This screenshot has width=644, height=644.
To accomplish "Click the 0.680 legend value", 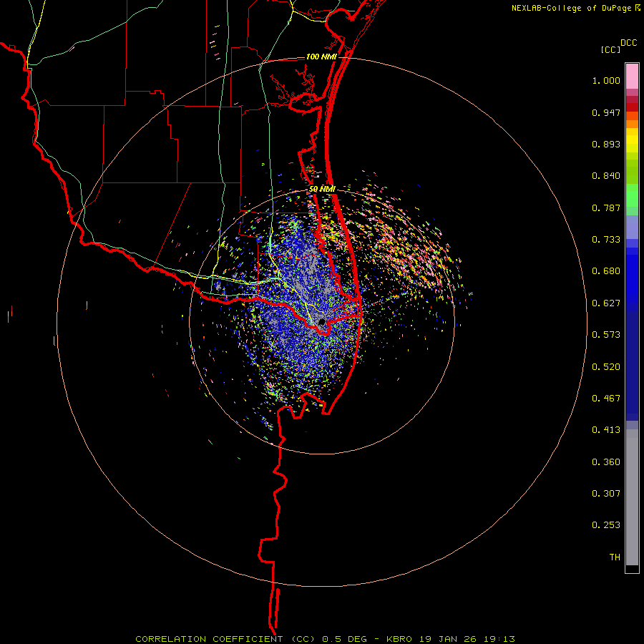I will pos(606,271).
